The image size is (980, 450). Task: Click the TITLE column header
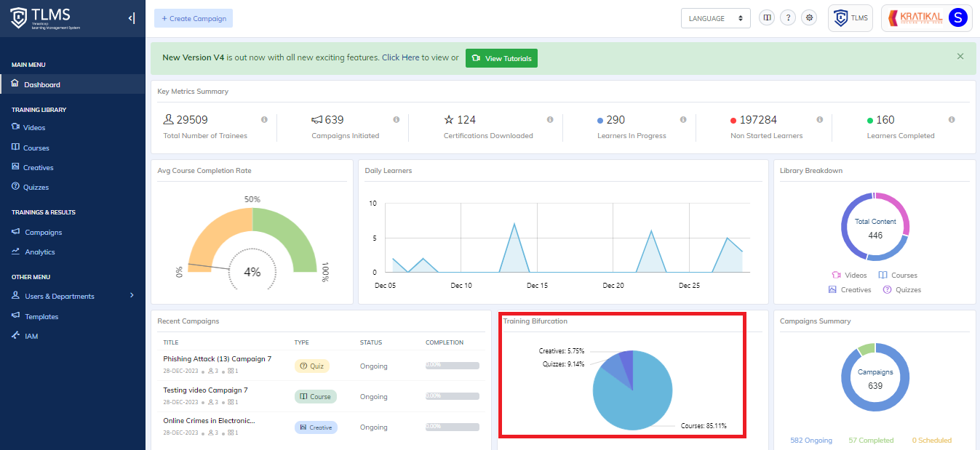click(171, 342)
